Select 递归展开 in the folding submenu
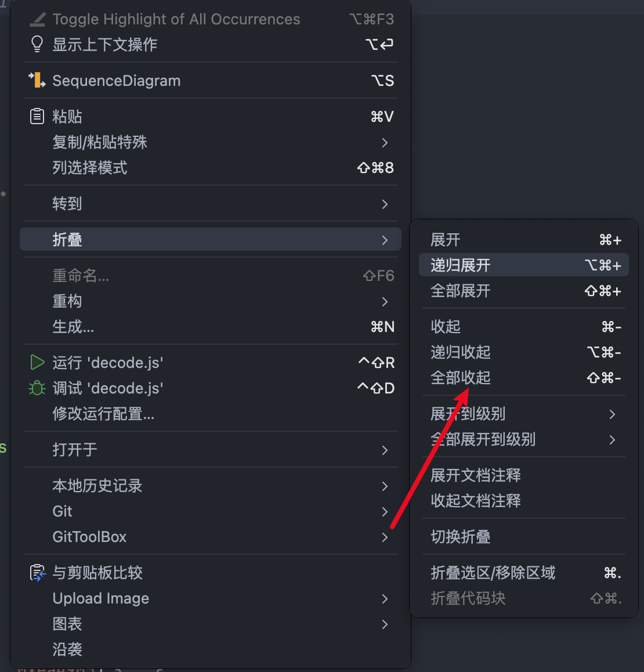Viewport: 644px width, 672px height. pos(461,265)
